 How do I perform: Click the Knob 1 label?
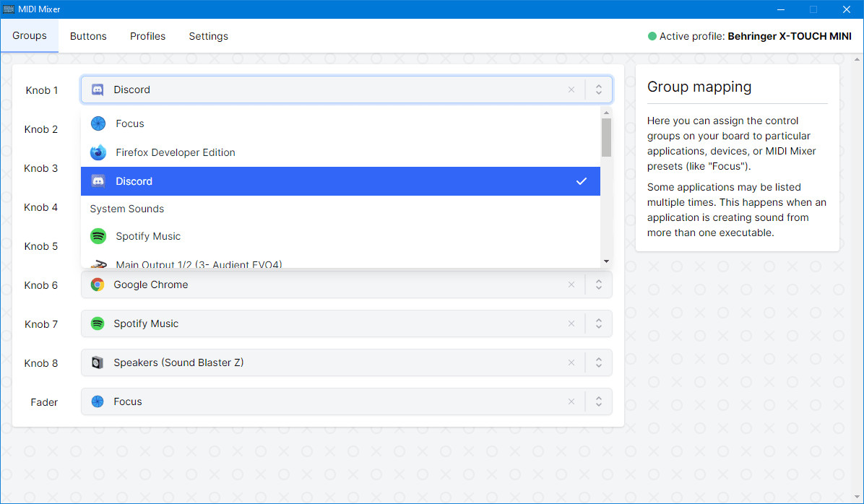(42, 90)
